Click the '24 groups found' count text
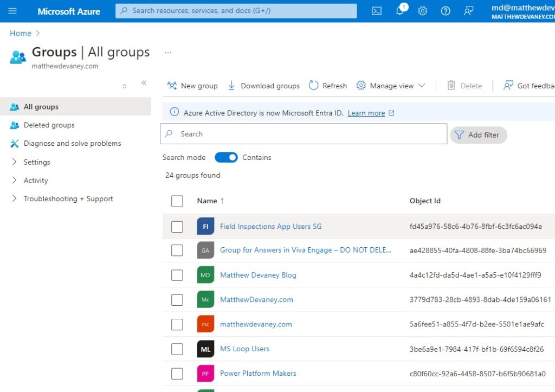Image resolution: width=555 pixels, height=392 pixels. pyautogui.click(x=192, y=175)
